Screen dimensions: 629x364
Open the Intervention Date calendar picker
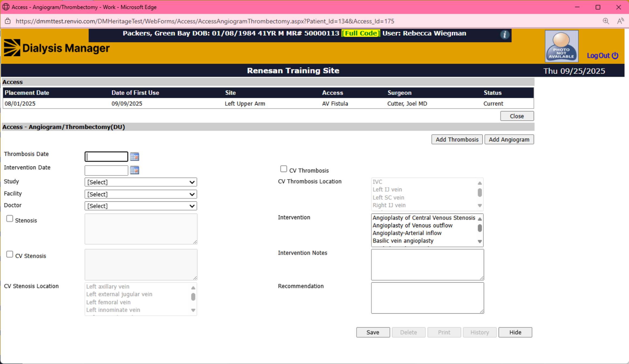point(134,170)
